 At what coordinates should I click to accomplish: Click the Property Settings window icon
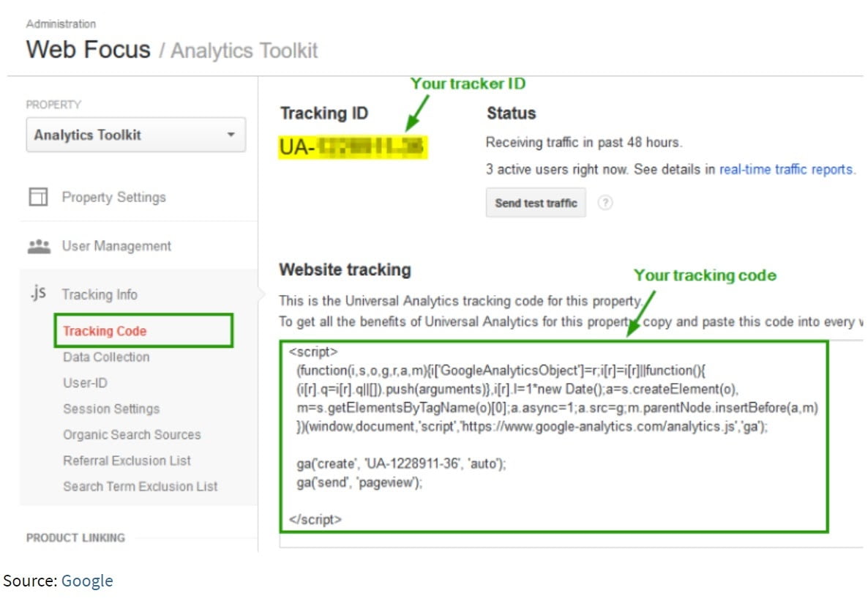pos(38,197)
